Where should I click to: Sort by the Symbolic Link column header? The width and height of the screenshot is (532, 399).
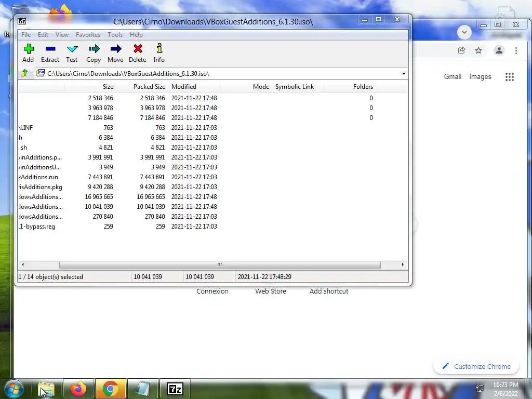(x=298, y=87)
